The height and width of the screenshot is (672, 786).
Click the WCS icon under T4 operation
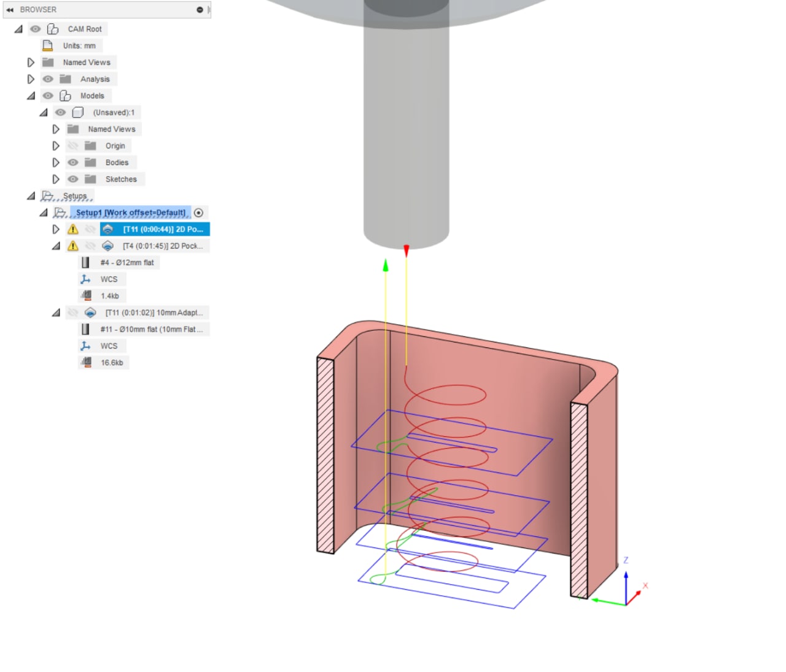(x=85, y=279)
